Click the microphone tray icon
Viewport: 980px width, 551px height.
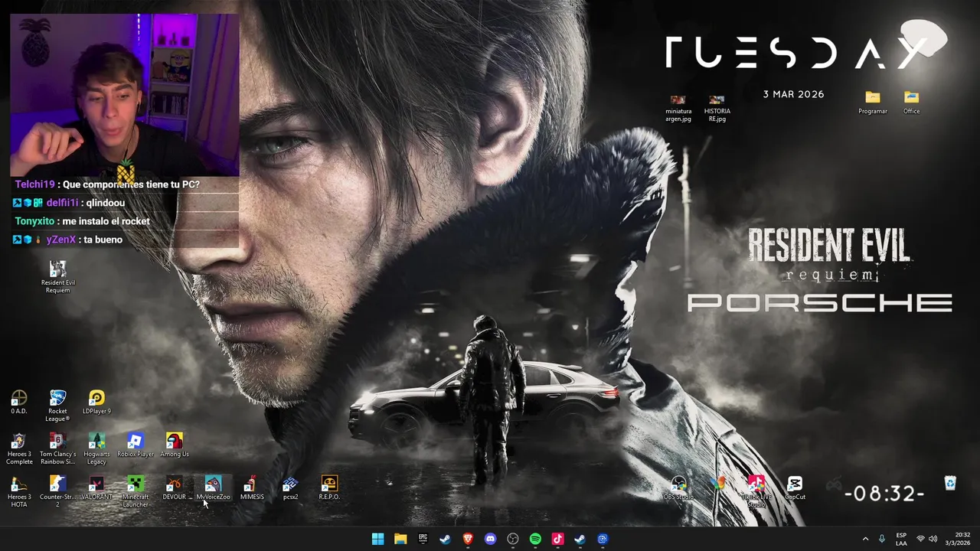coord(882,539)
